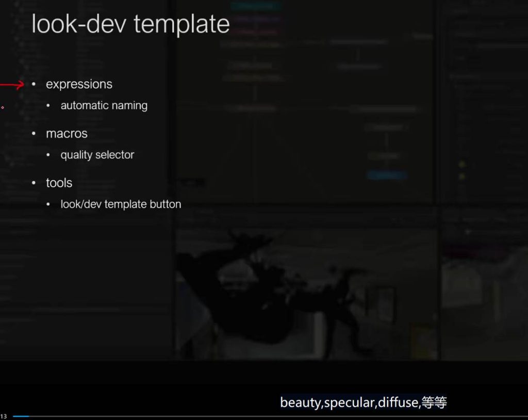This screenshot has height=420, width=528.
Task: Click the small red dot marker at left edge
Action: [2, 107]
